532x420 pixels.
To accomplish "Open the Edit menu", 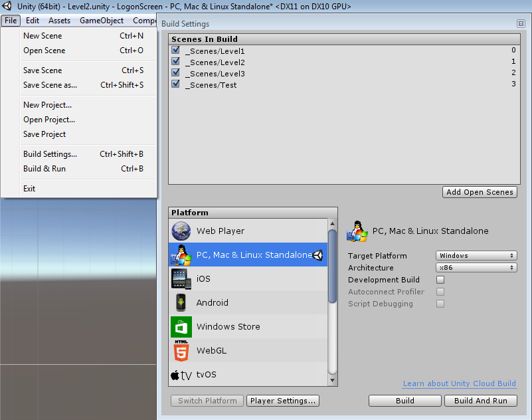I will [32, 20].
